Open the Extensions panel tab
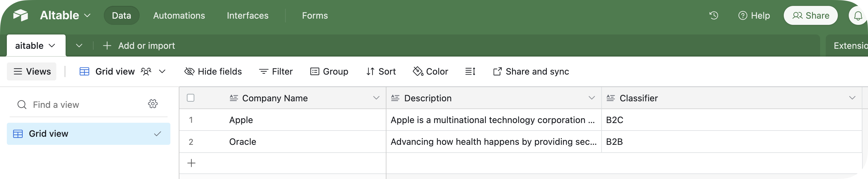The width and height of the screenshot is (868, 179). [847, 45]
